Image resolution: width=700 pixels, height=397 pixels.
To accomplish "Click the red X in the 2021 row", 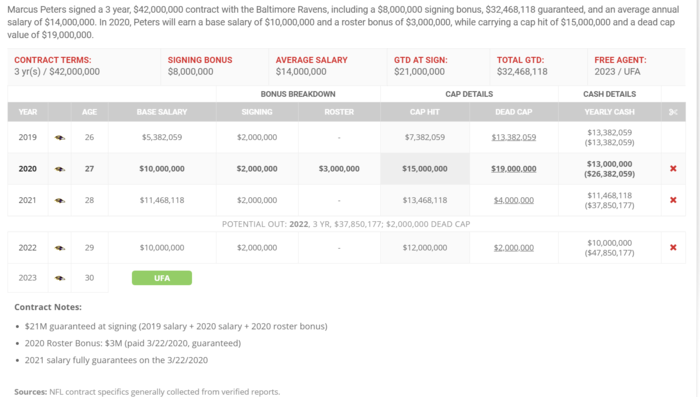I will coord(673,200).
